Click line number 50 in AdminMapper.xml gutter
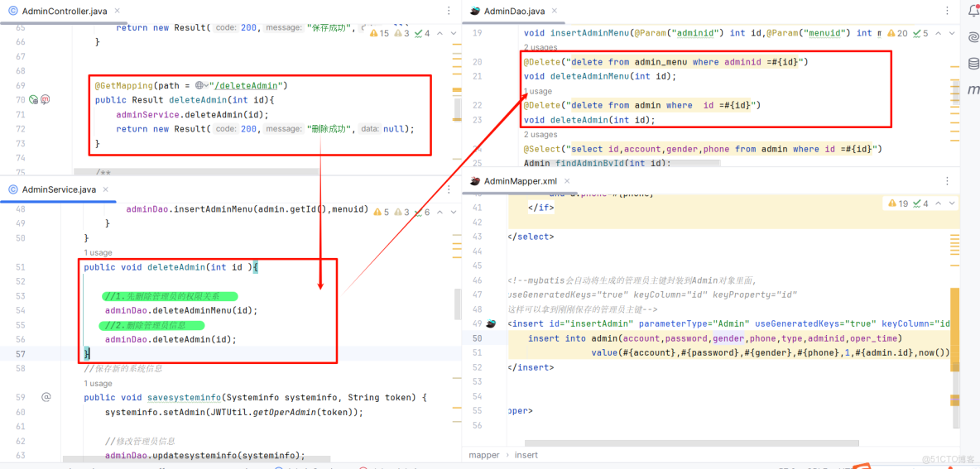The image size is (980, 469). coord(478,337)
